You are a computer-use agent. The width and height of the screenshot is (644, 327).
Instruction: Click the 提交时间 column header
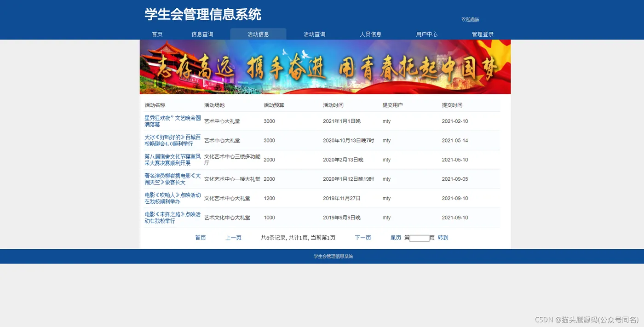(x=452, y=105)
